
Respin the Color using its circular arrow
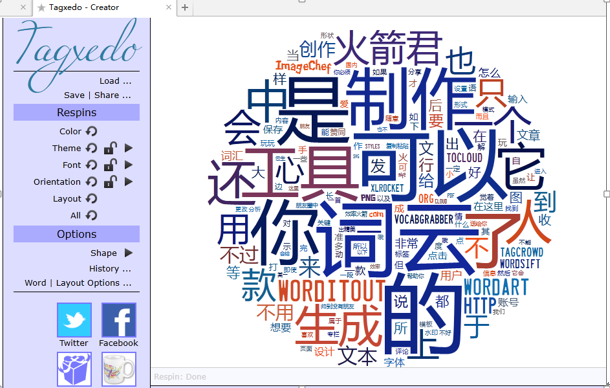(91, 131)
